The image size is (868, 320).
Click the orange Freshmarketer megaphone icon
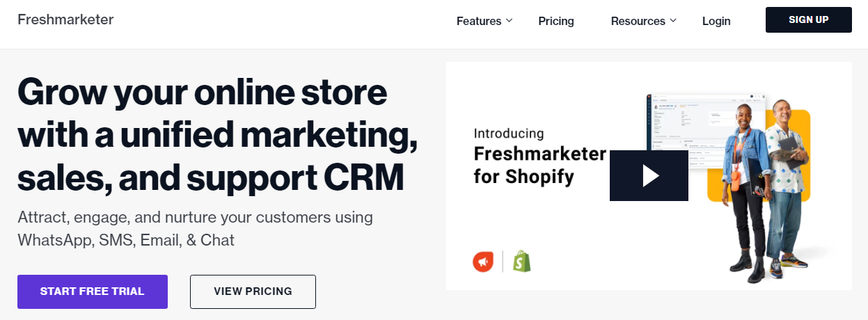pyautogui.click(x=483, y=262)
